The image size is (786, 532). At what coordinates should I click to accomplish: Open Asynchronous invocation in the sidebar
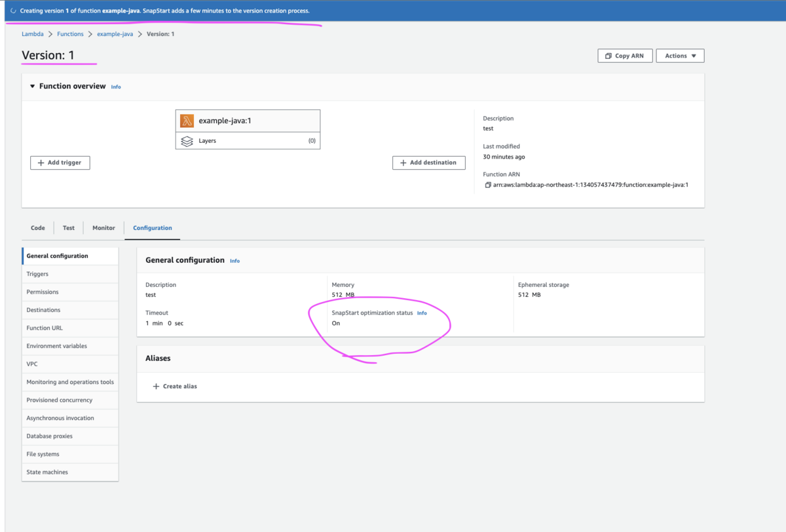click(x=70, y=418)
